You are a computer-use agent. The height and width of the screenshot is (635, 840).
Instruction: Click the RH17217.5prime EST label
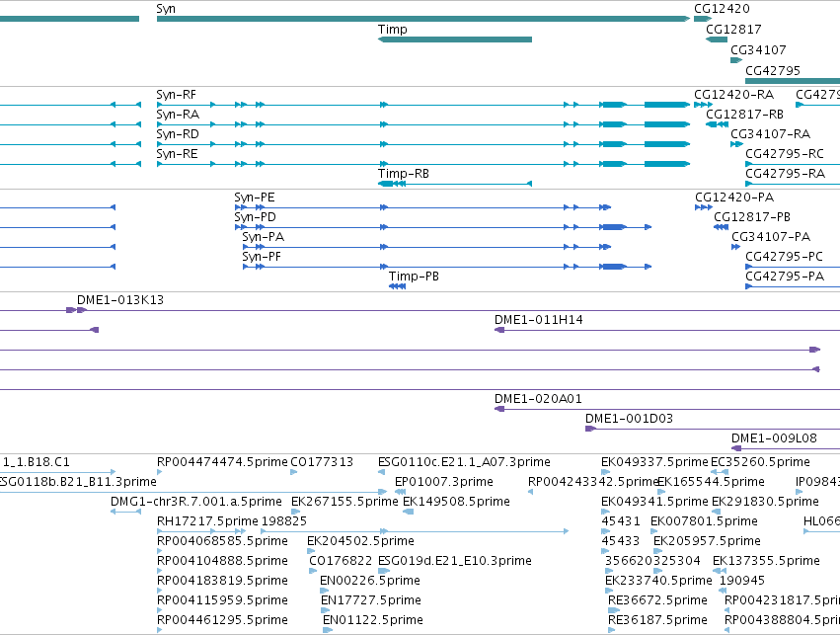coord(207,521)
